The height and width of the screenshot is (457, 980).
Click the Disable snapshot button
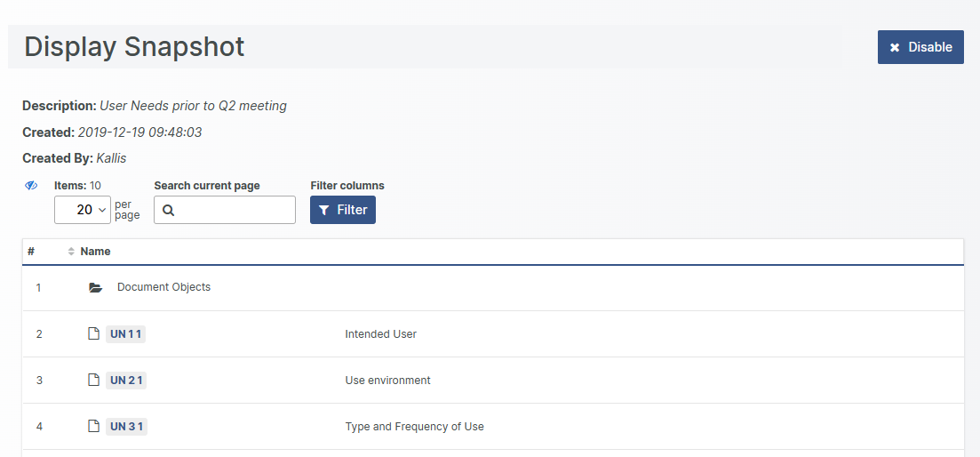(x=920, y=47)
